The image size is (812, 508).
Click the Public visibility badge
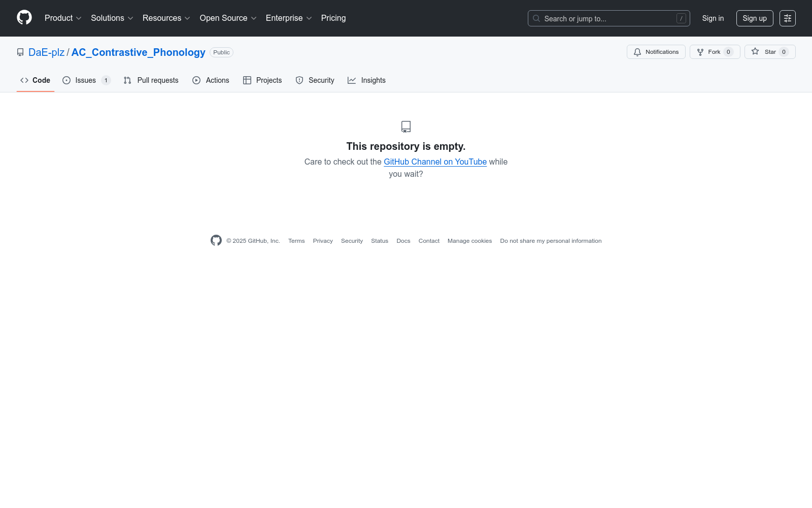(221, 52)
